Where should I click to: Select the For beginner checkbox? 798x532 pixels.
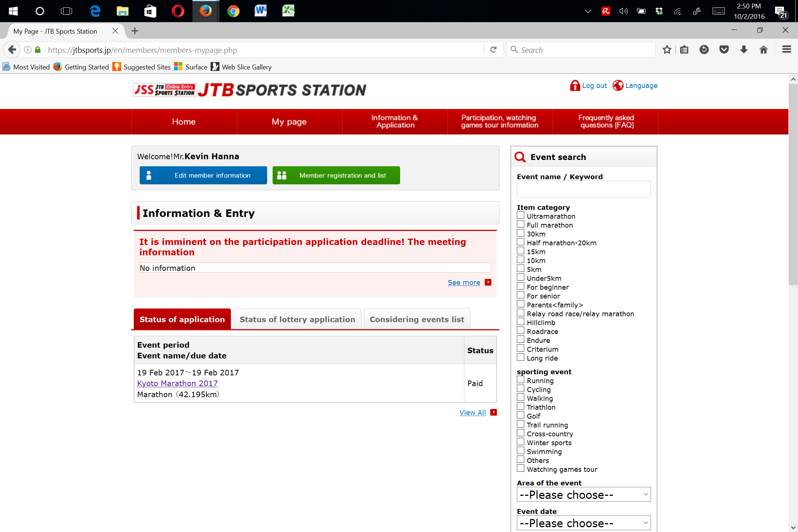[521, 286]
